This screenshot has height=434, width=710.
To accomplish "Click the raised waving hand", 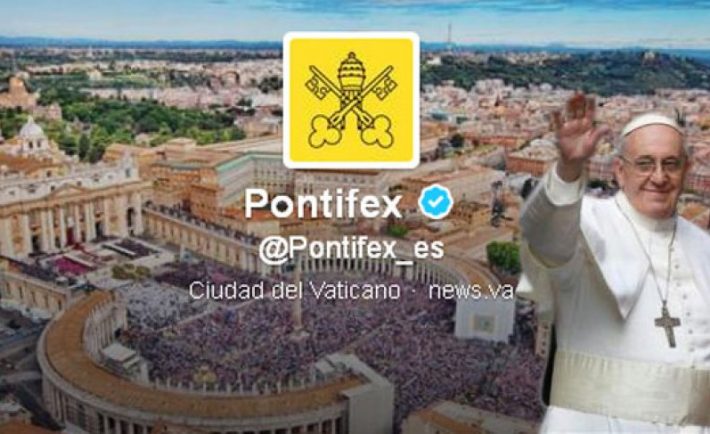I will pos(577,131).
